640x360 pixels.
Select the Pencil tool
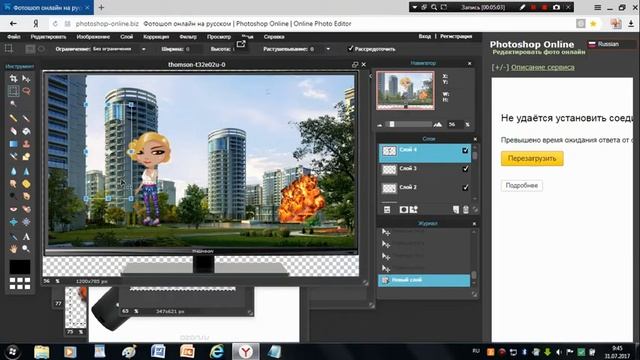(x=13, y=118)
